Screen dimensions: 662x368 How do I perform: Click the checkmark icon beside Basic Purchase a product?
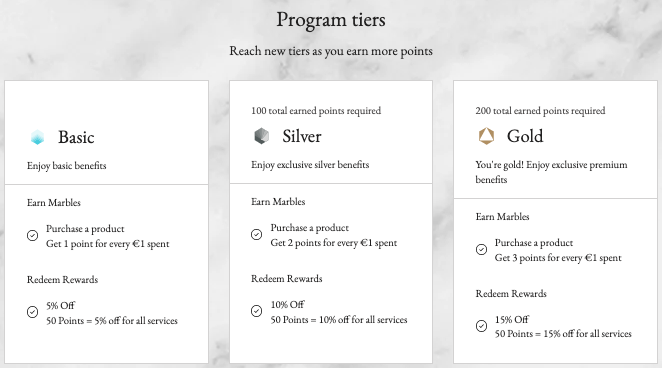click(x=33, y=235)
